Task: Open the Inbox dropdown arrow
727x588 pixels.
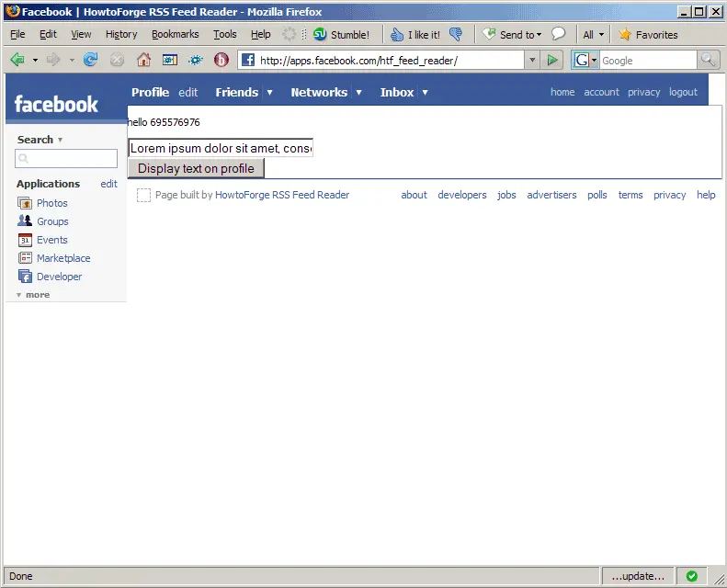Action: pos(425,93)
